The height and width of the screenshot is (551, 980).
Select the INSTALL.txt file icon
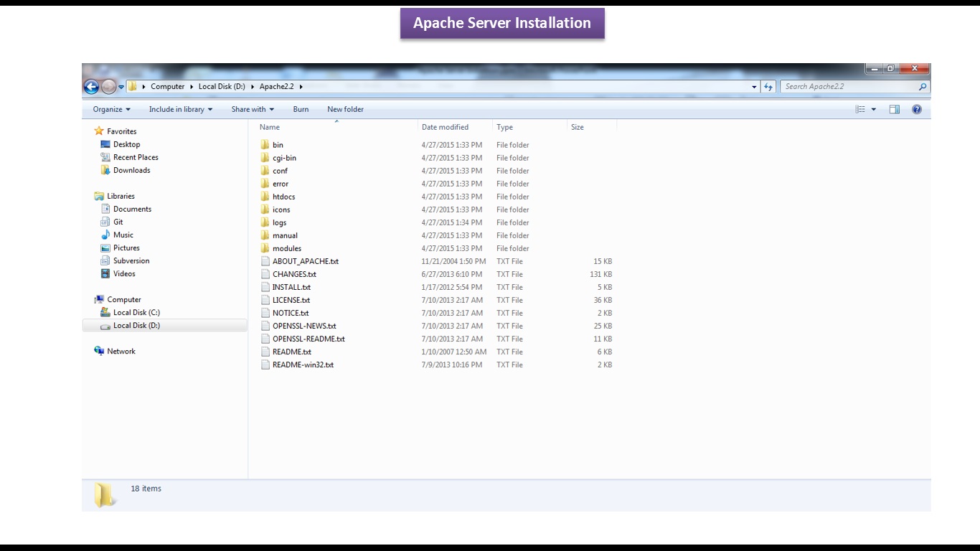coord(265,287)
